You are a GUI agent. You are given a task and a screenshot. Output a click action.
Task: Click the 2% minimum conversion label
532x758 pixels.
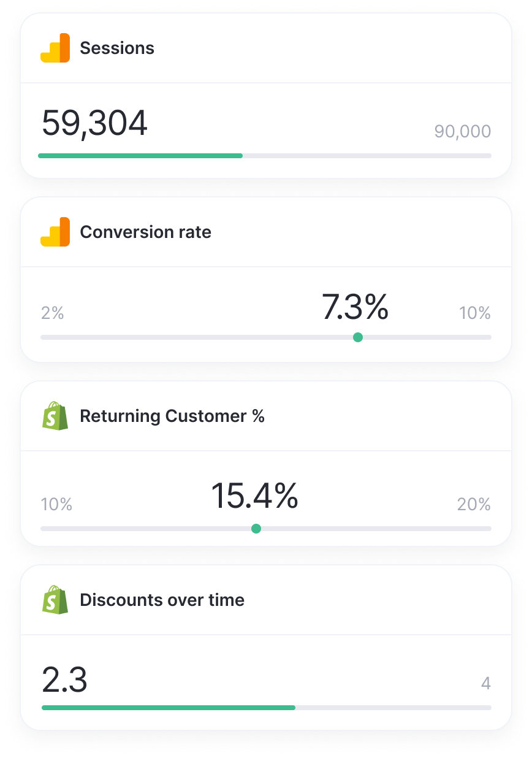[52, 313]
